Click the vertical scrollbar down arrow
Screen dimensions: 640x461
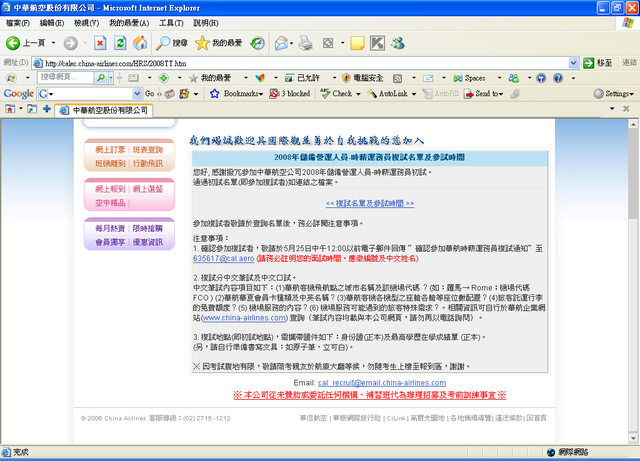tap(633, 438)
